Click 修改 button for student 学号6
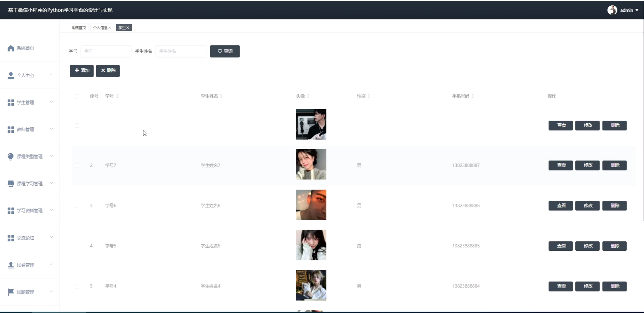Viewport: 644px width, 313px height. [587, 206]
